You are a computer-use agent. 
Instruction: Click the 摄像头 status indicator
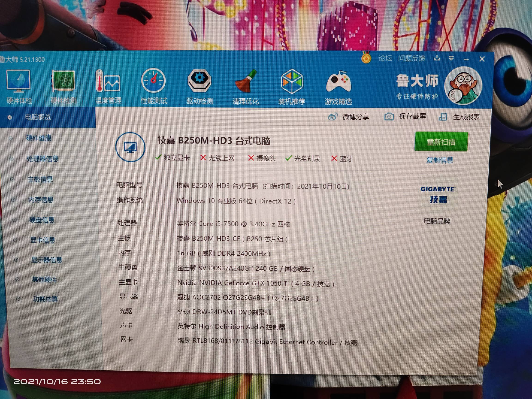coord(262,158)
